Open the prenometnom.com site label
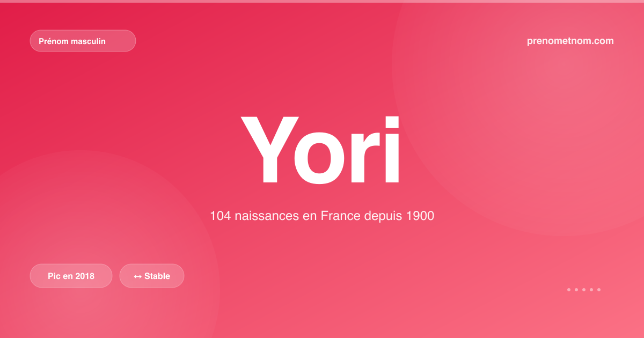644x338 pixels. (x=570, y=41)
